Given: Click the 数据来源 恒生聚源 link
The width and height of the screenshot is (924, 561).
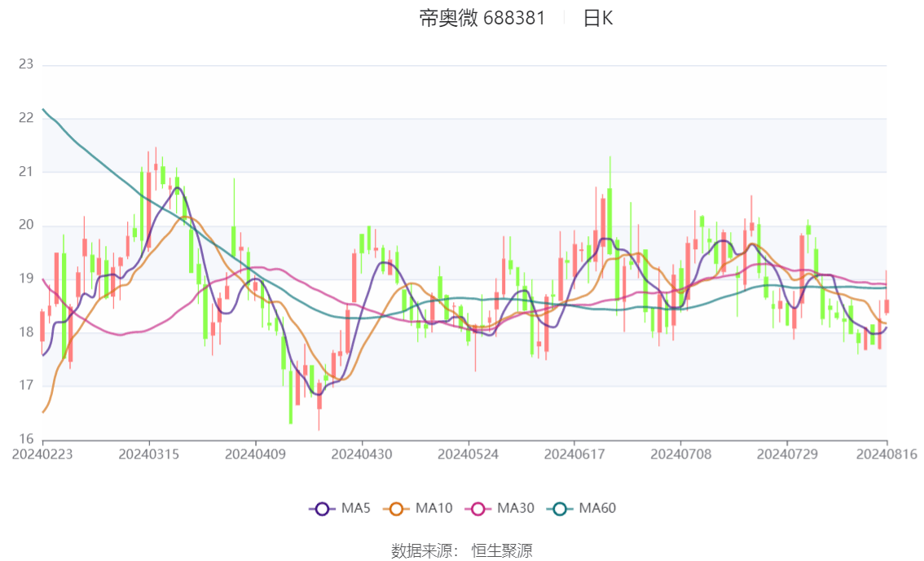Looking at the screenshot, I should [x=460, y=550].
